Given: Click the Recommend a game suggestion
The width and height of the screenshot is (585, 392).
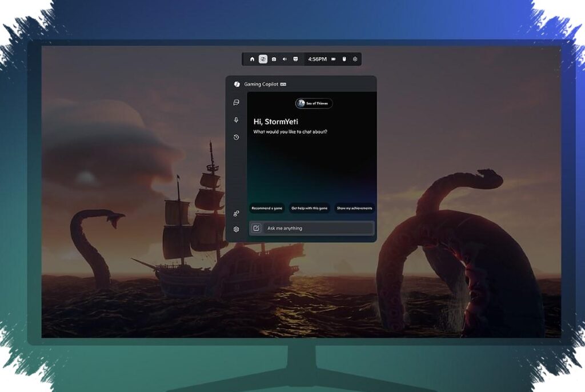Looking at the screenshot, I should pos(267,209).
